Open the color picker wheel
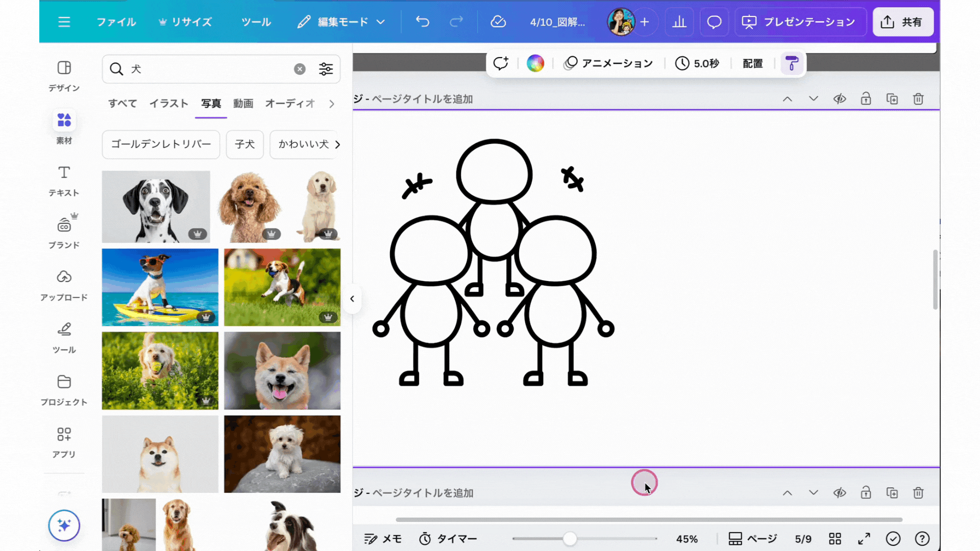 [535, 63]
